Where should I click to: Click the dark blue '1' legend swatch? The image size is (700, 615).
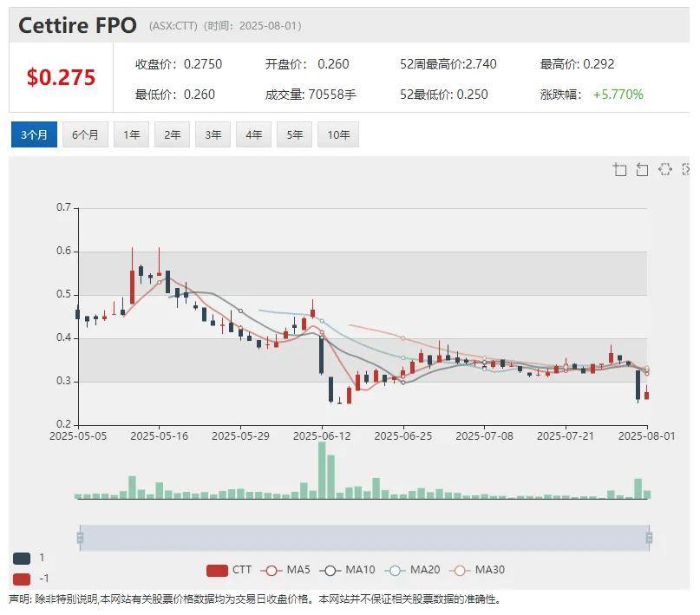coord(22,558)
